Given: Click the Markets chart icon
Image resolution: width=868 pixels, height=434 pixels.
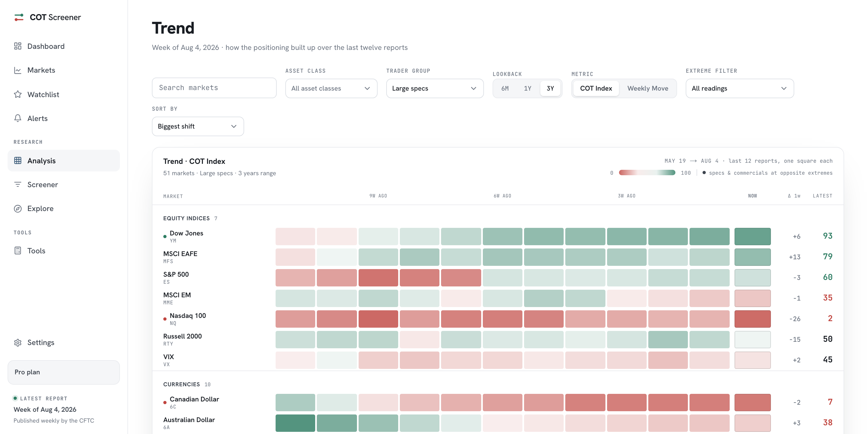Looking at the screenshot, I should [18, 70].
